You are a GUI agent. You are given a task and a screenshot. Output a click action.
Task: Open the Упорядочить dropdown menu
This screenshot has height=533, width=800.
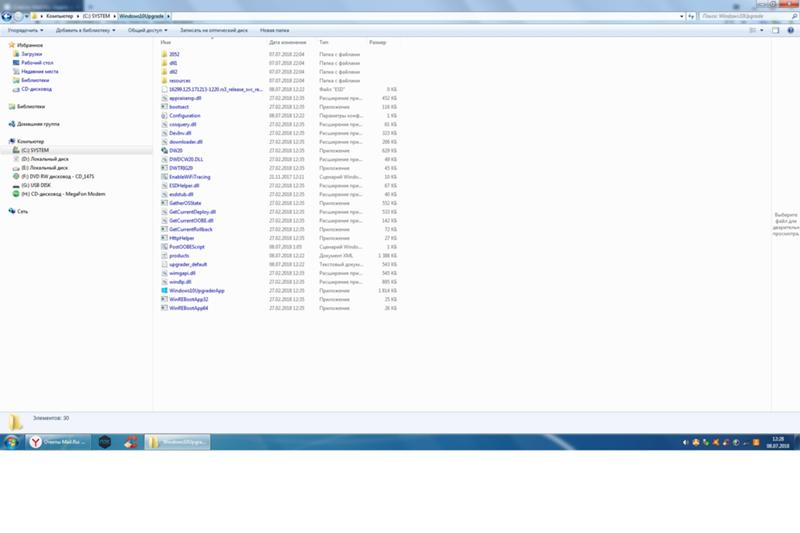[x=26, y=31]
